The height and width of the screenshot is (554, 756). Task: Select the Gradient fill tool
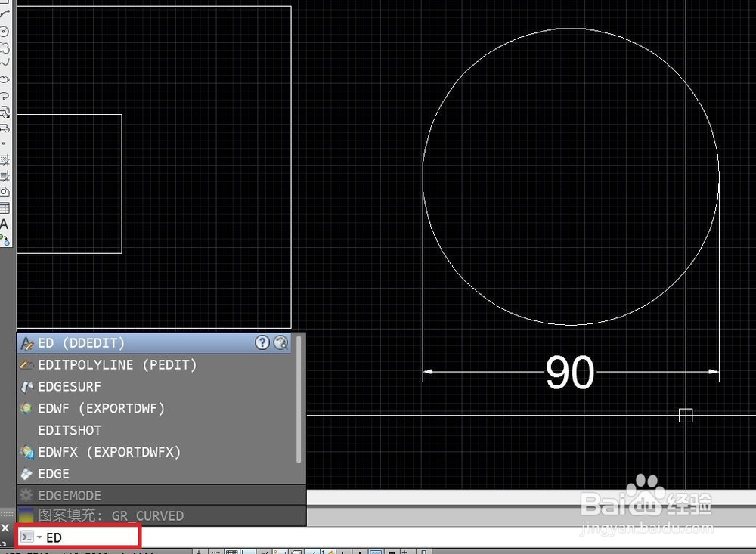click(x=5, y=176)
